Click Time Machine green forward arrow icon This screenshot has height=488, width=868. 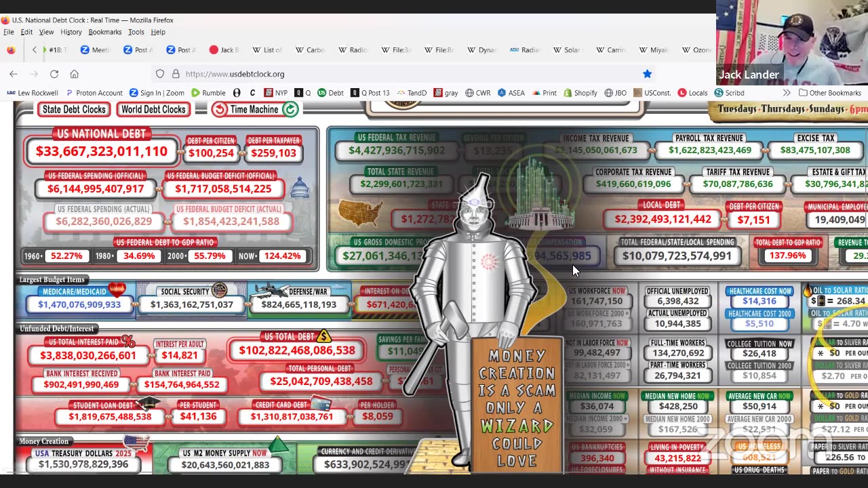[x=290, y=109]
